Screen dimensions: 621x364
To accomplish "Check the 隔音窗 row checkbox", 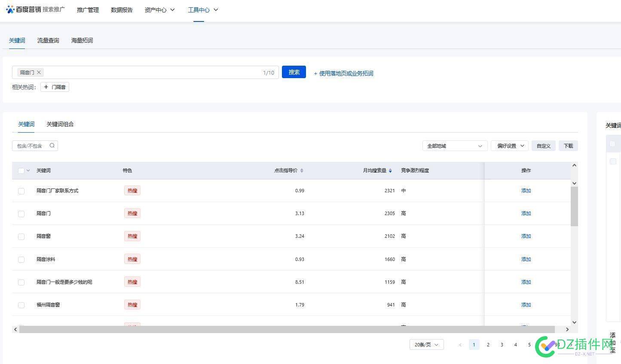I will pyautogui.click(x=21, y=237).
